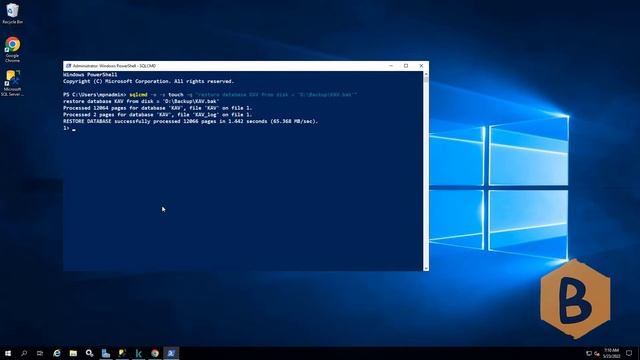Open the Microsoft SQL Server desktop shortcut
The width and height of the screenshot is (640, 360).
click(x=12, y=83)
